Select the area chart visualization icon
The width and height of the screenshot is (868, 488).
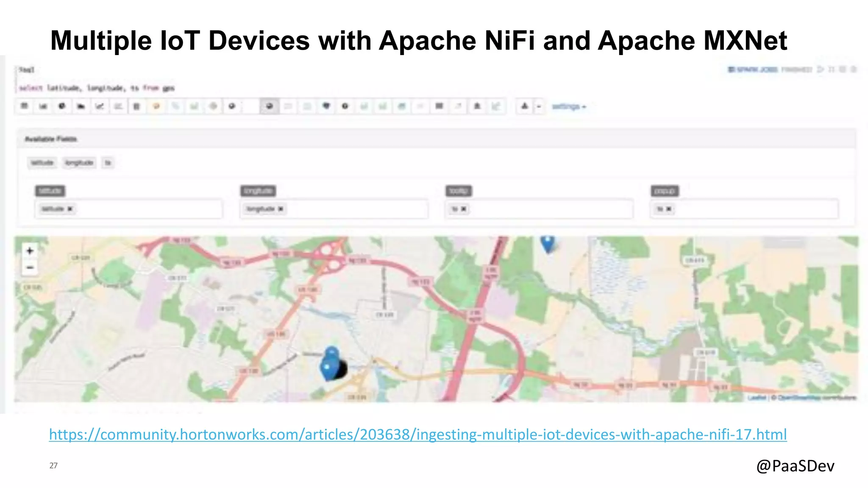[81, 106]
